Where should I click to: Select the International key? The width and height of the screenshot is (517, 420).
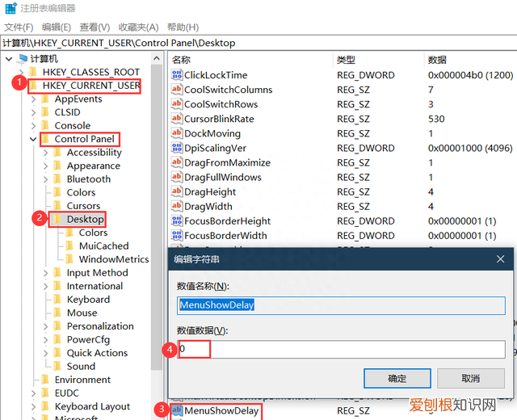95,286
